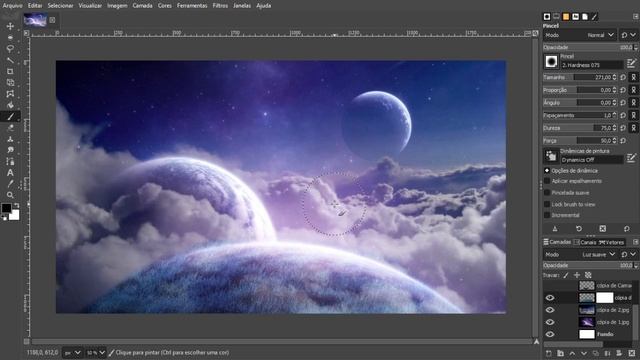Lower the selected layer one step

pyautogui.click(x=584, y=353)
